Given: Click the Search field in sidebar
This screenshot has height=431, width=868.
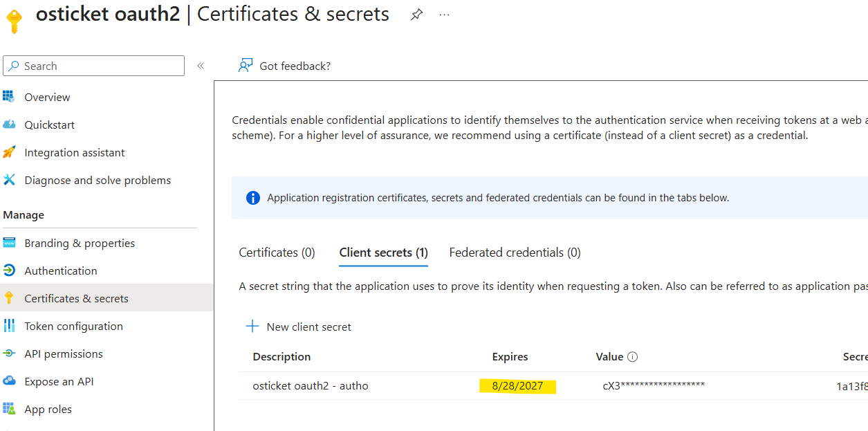Looking at the screenshot, I should click(x=94, y=66).
